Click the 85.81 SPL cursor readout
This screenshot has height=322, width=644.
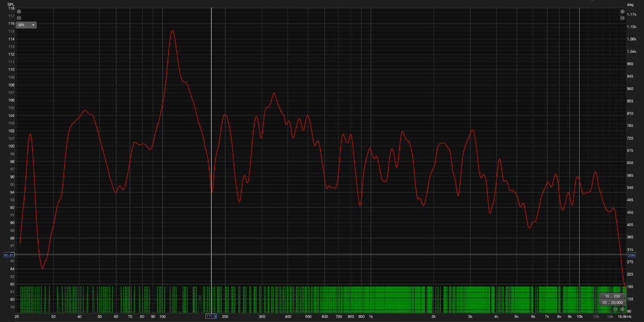point(9,255)
